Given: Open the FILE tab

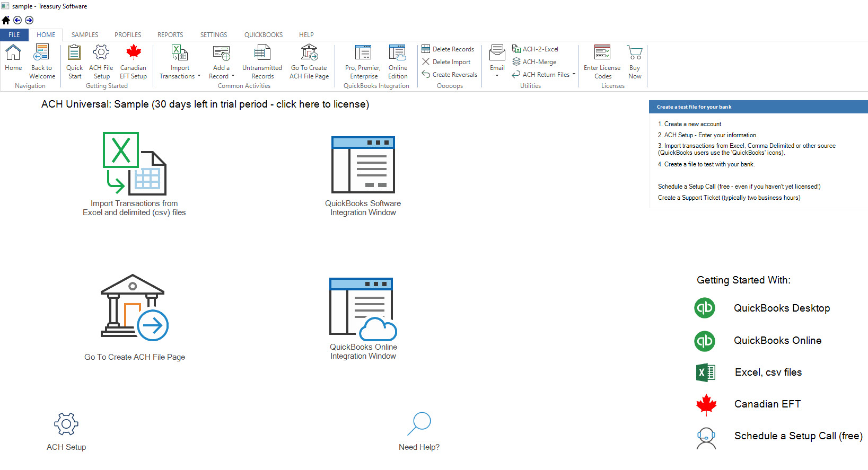Looking at the screenshot, I should pos(14,35).
